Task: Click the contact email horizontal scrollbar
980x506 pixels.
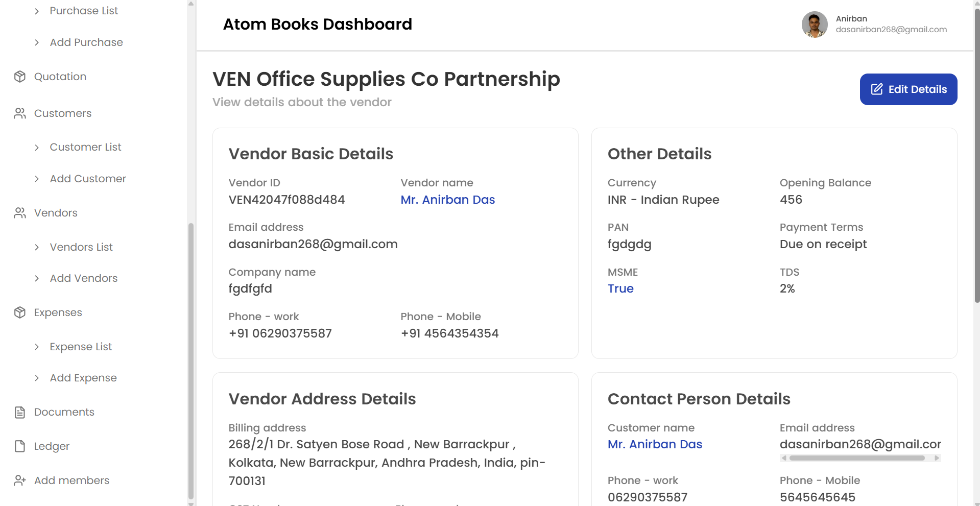Action: pyautogui.click(x=857, y=458)
